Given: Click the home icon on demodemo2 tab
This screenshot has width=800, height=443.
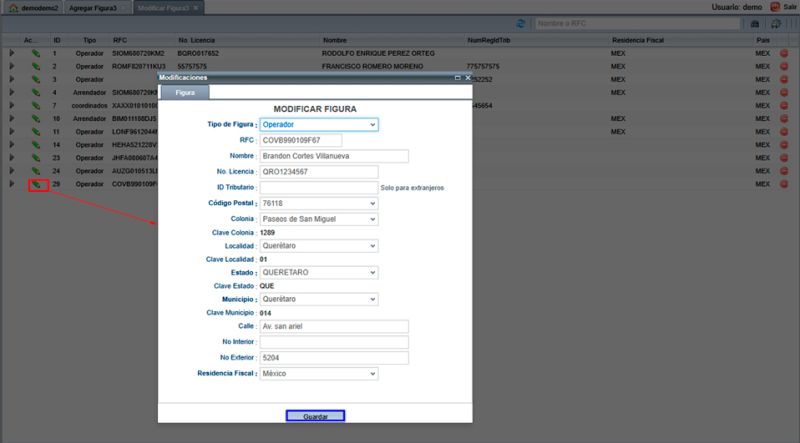Looking at the screenshot, I should pyautogui.click(x=10, y=7).
